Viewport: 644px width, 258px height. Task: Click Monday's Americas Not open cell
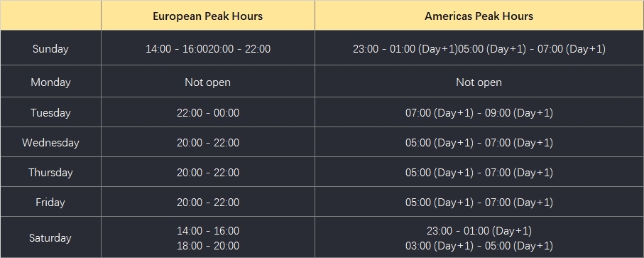(x=479, y=82)
